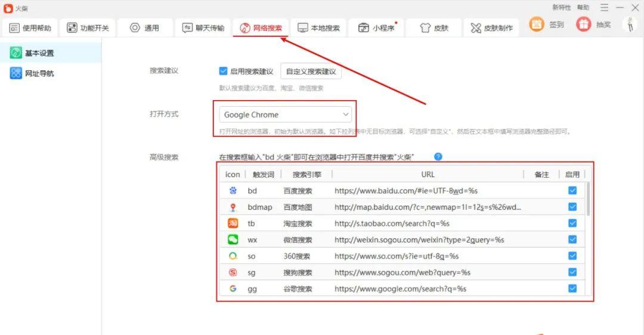Viewport: 644px width, 335px height.
Task: Click the map pin icon in bdmap row
Action: click(233, 207)
